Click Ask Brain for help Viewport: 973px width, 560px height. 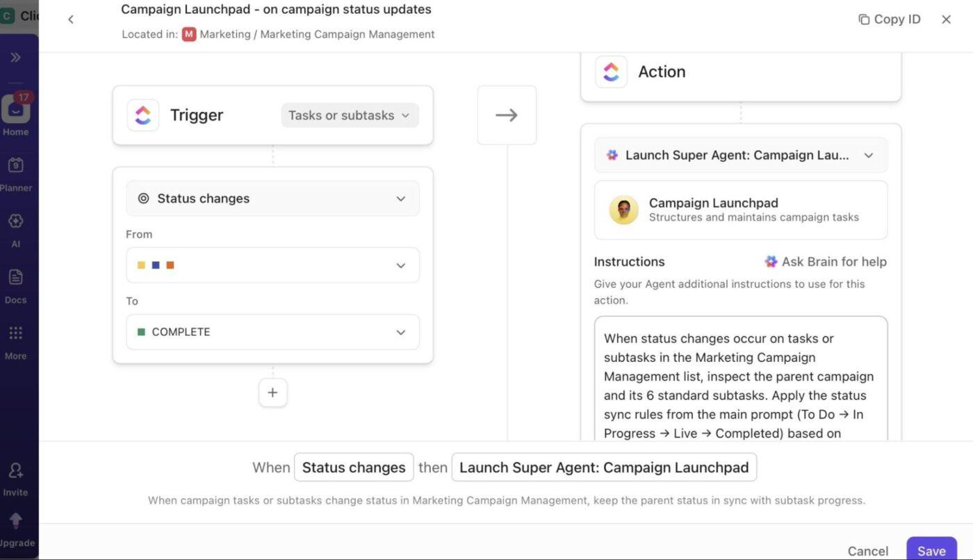[x=825, y=260]
